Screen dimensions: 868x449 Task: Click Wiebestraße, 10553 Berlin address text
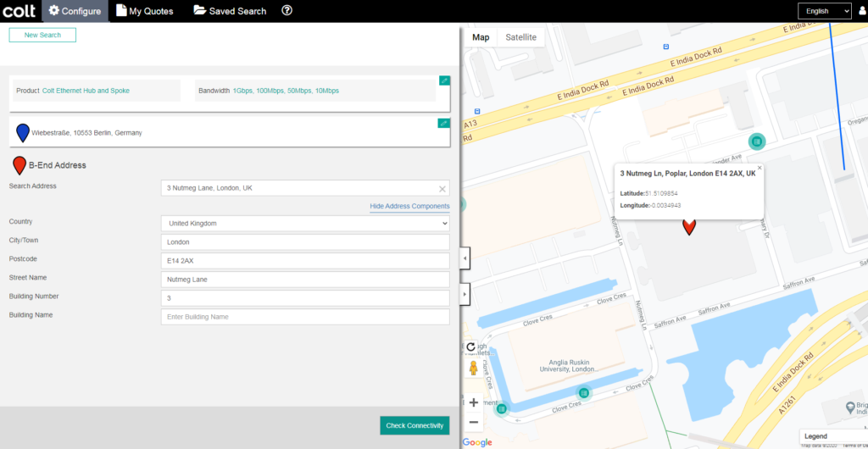(86, 133)
